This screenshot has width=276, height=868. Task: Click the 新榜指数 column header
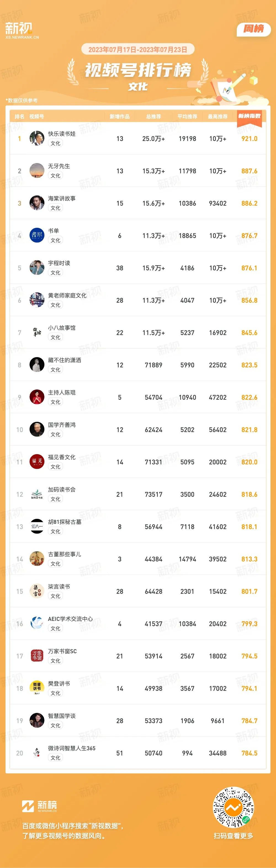250,116
